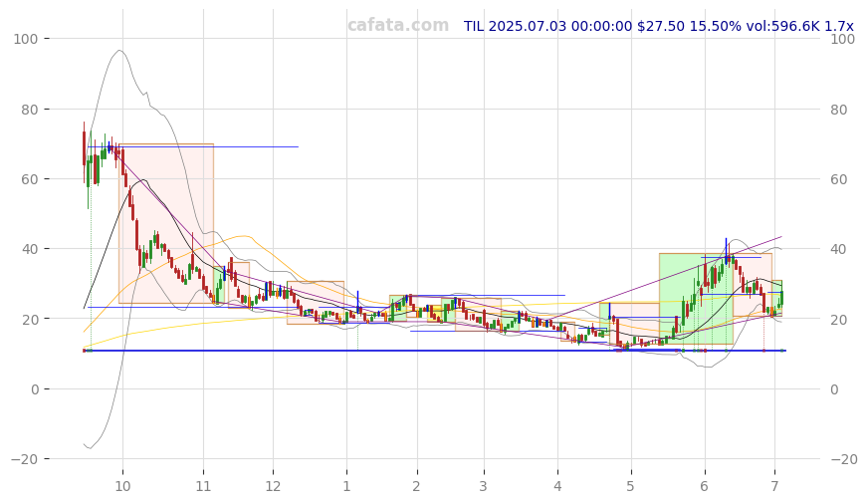Click the 20 label on right axis
The height and width of the screenshot is (503, 868).
coord(839,319)
